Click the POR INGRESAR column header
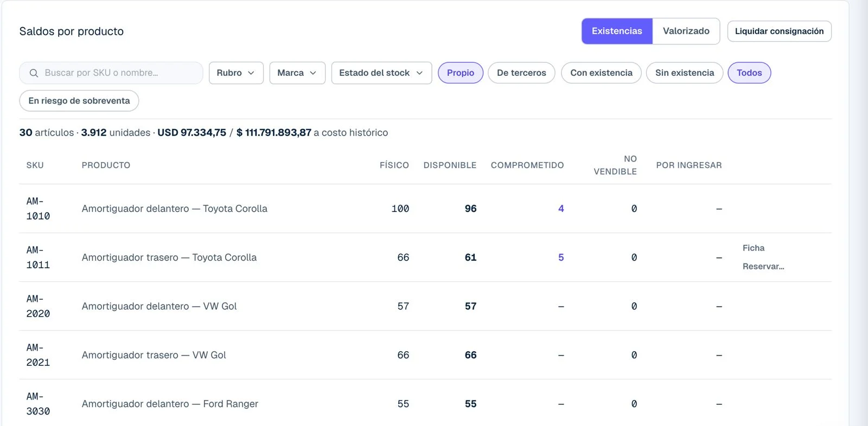 pyautogui.click(x=689, y=165)
